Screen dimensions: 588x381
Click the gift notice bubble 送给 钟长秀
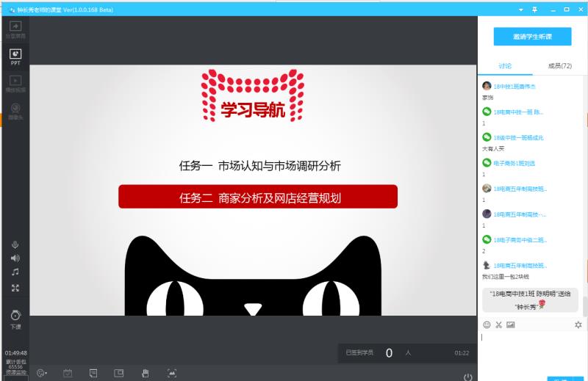(x=530, y=300)
